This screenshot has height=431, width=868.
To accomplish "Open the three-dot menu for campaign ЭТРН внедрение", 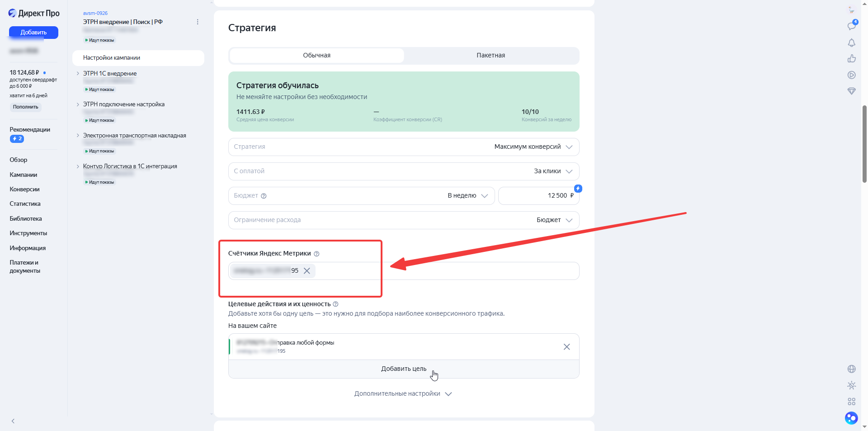I will (198, 22).
